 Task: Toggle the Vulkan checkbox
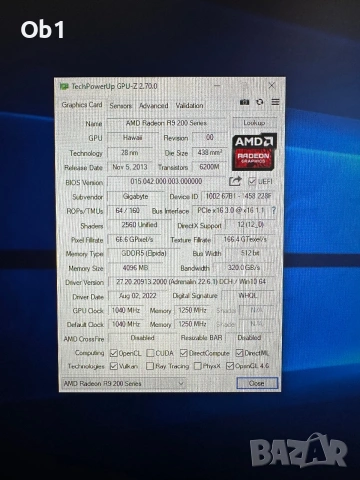pyautogui.click(x=114, y=366)
